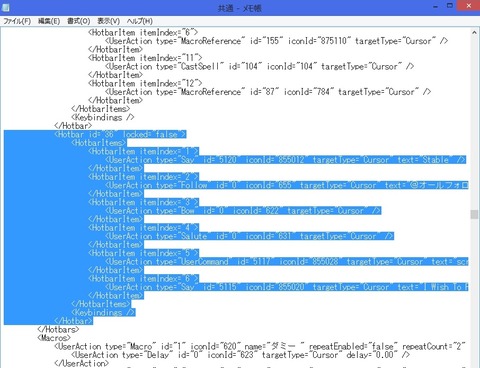
Task: Click the unselected <Keybindings /> line
Action: [x=103, y=117]
